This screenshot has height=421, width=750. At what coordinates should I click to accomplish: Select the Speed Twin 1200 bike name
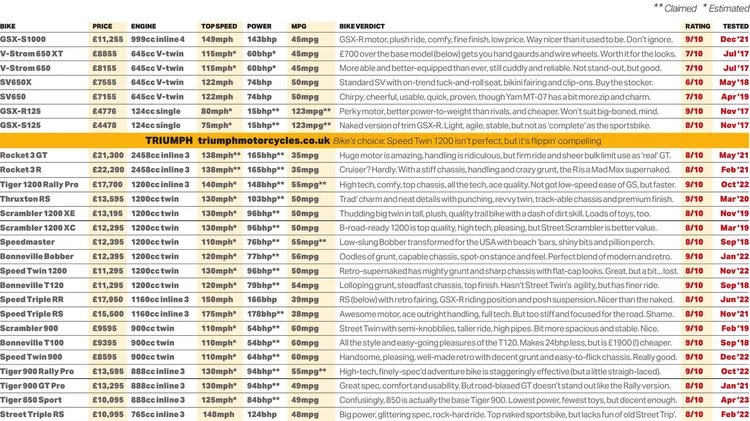pos(33,270)
